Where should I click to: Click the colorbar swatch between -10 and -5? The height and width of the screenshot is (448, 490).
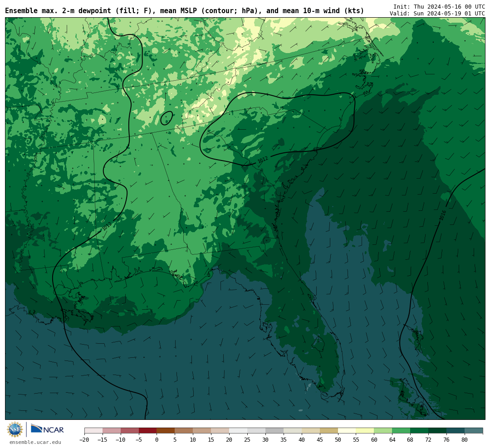click(130, 430)
